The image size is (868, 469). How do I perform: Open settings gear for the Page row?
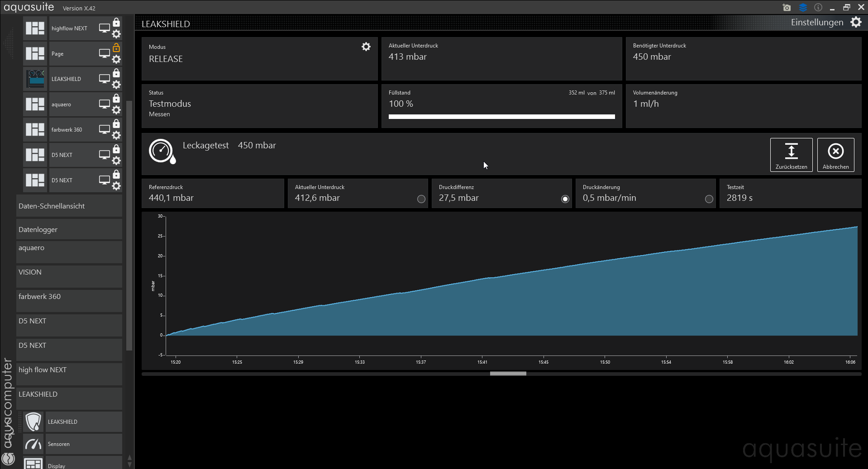tap(116, 59)
